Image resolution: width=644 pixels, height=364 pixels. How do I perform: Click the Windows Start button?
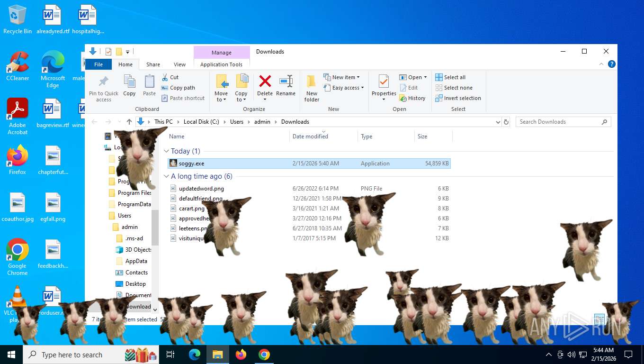[x=11, y=355]
